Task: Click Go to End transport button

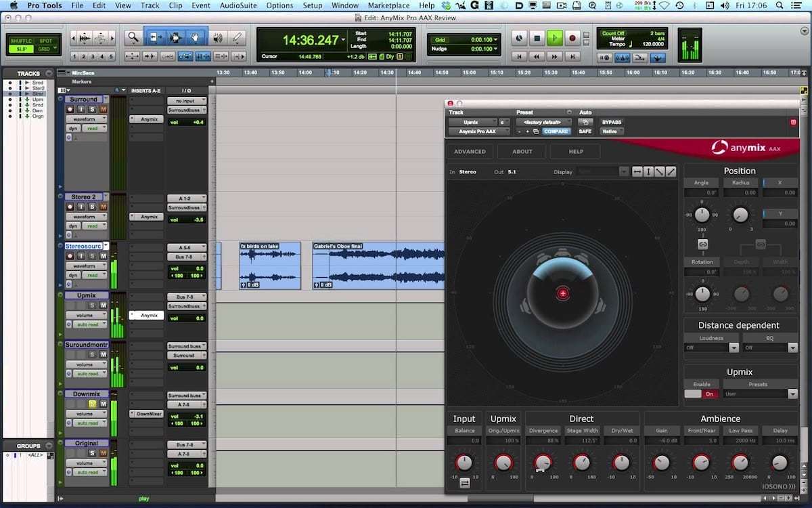Action: 572,56
